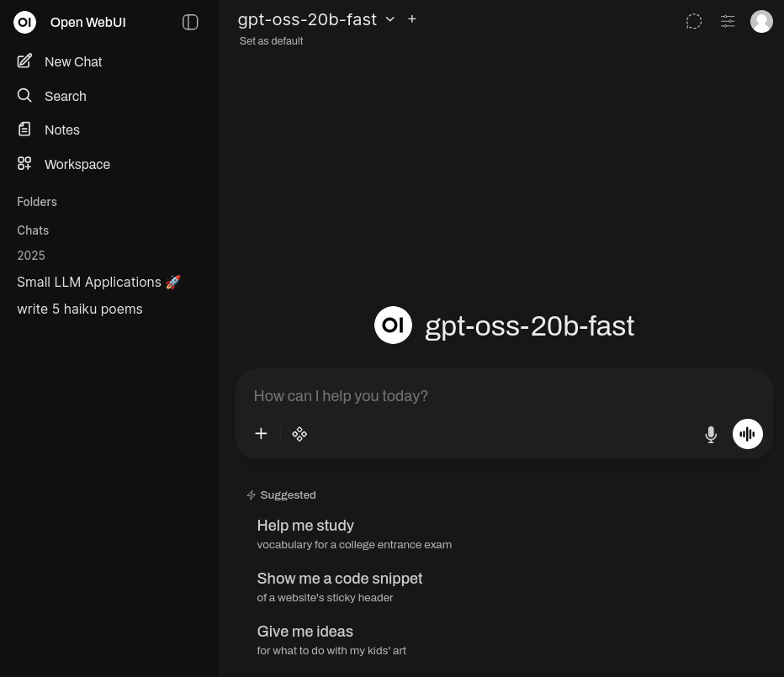Click the Open WebUI logo icon
Viewport: 784px width, 677px height.
click(25, 22)
